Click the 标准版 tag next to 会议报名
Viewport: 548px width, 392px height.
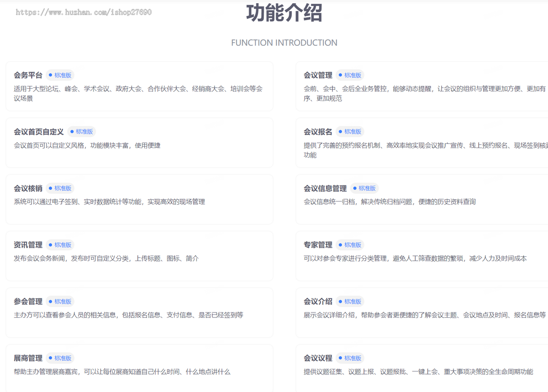point(350,132)
